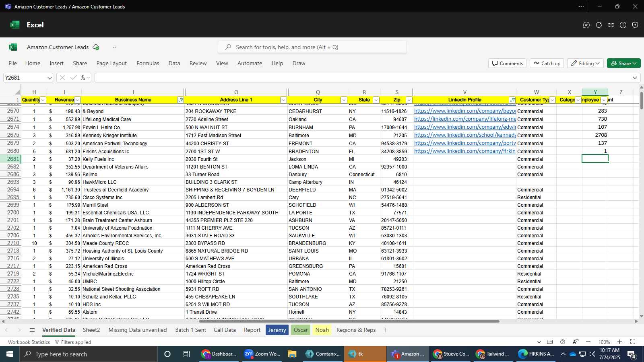Add a new sheet with plus icon

pos(386,330)
